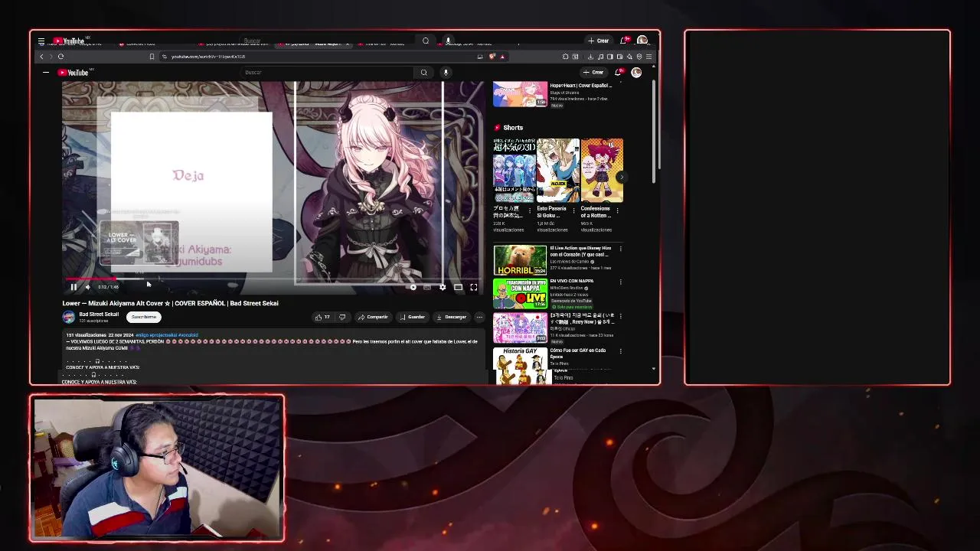Reload the page with the browser refresh icon
The image size is (980, 551).
click(x=60, y=57)
